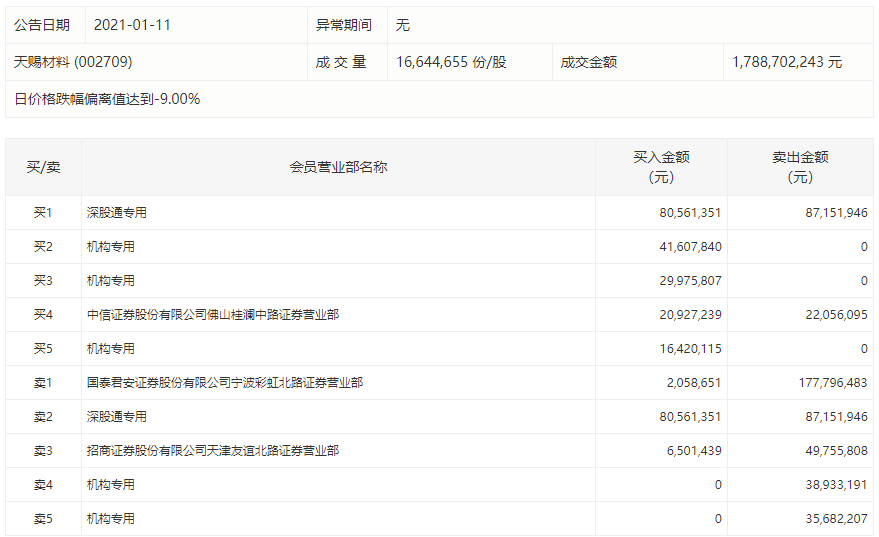Image resolution: width=879 pixels, height=537 pixels.
Task: Open 招商证券天津友谊北路证券营业部 entry
Action: [x=213, y=451]
